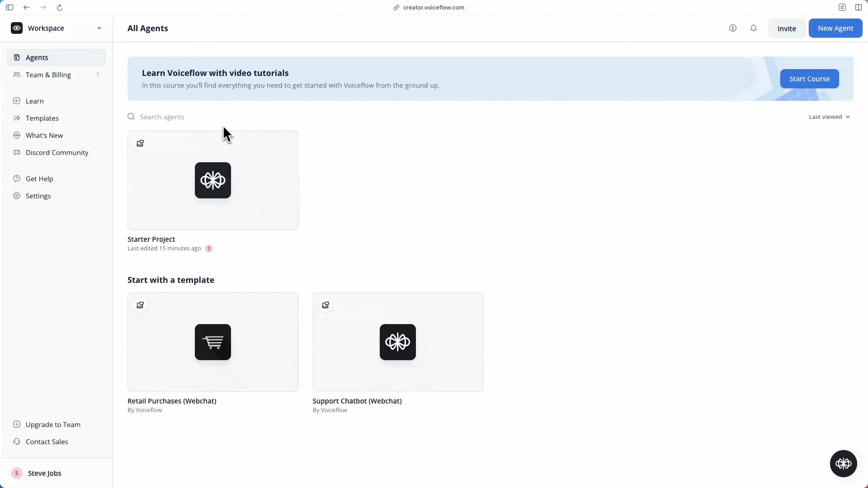This screenshot has width=868, height=488.
Task: Go forward in the browser
Action: 43,7
